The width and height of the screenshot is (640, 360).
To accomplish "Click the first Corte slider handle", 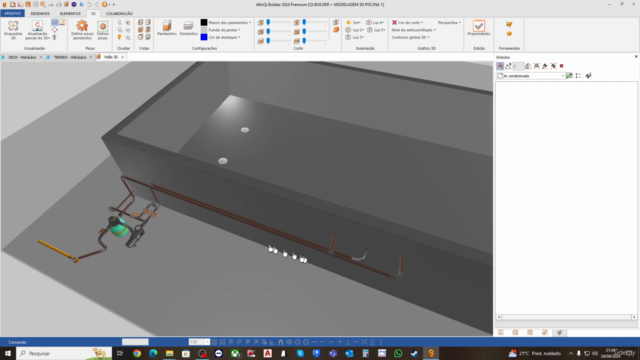I will (x=268, y=22).
